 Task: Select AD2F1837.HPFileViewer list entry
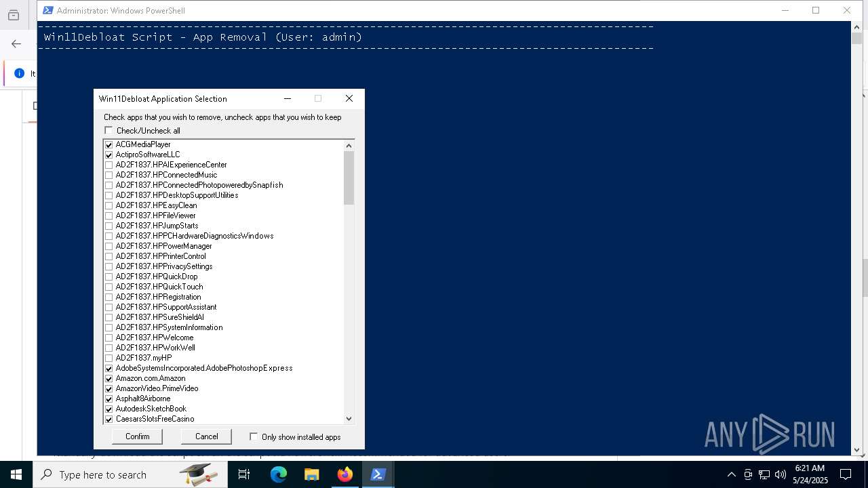pos(155,216)
